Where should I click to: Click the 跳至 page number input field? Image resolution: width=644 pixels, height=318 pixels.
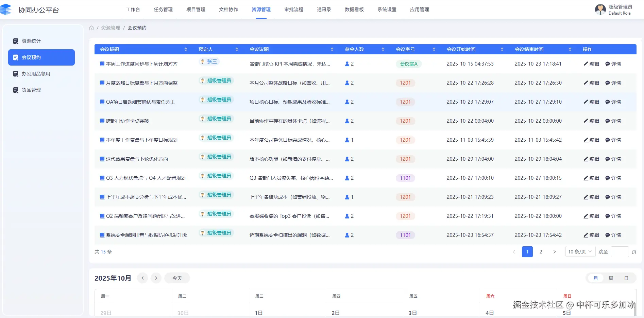[x=620, y=252]
